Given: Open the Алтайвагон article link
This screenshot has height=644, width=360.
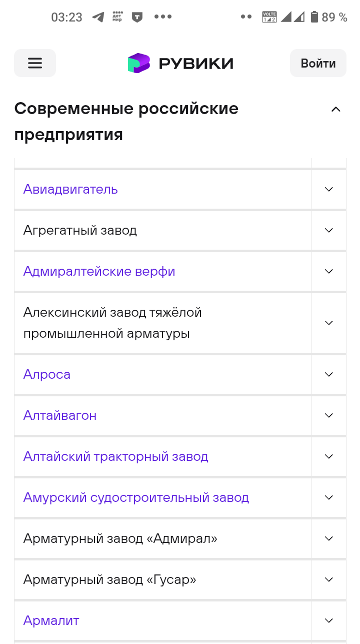Looking at the screenshot, I should [60, 415].
